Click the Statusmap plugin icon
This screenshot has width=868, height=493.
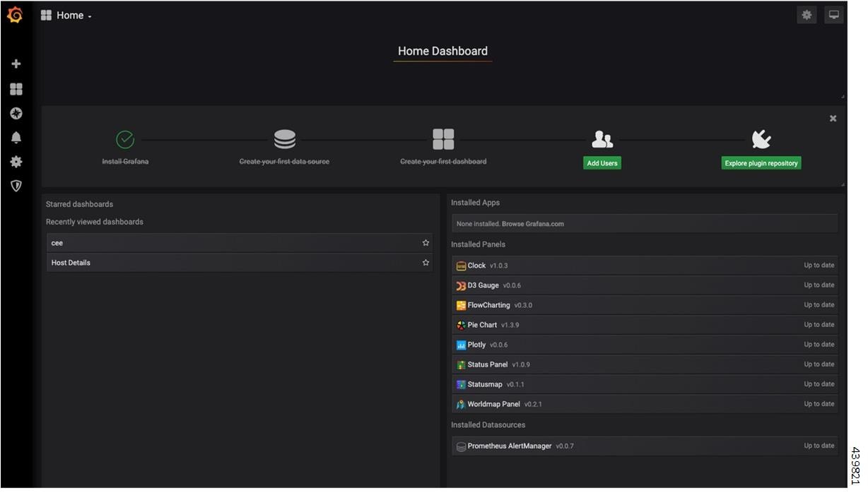coord(461,384)
